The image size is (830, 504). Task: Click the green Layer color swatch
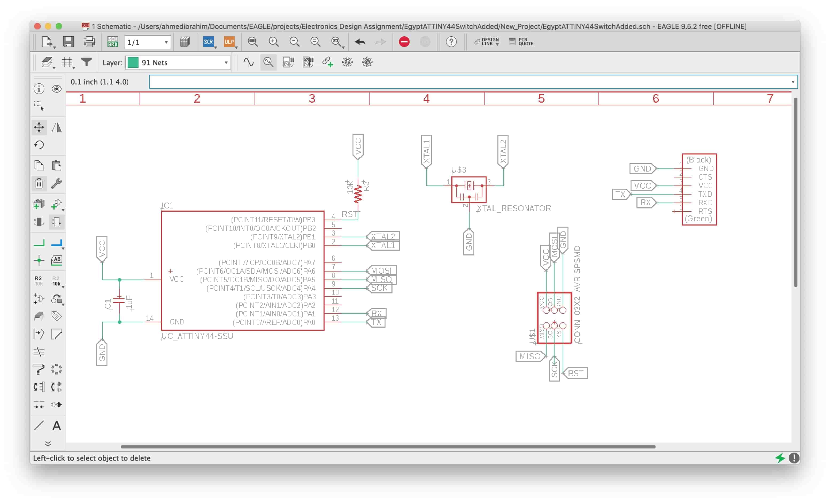[x=133, y=63]
